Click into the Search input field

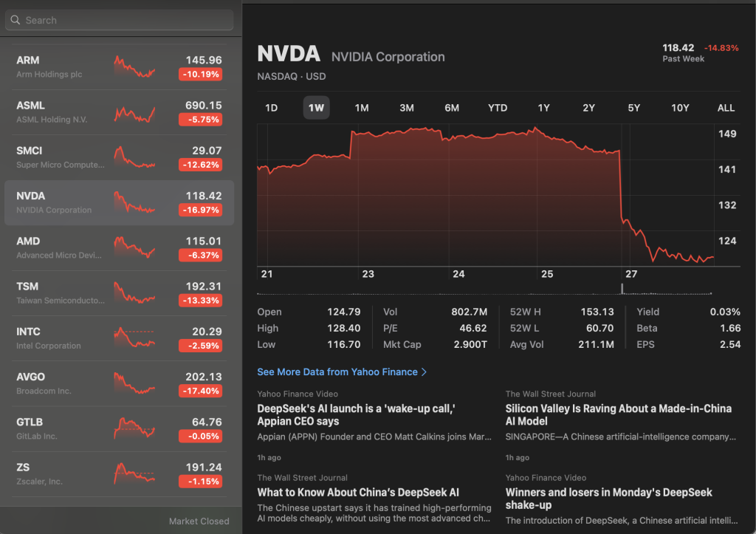coord(118,19)
